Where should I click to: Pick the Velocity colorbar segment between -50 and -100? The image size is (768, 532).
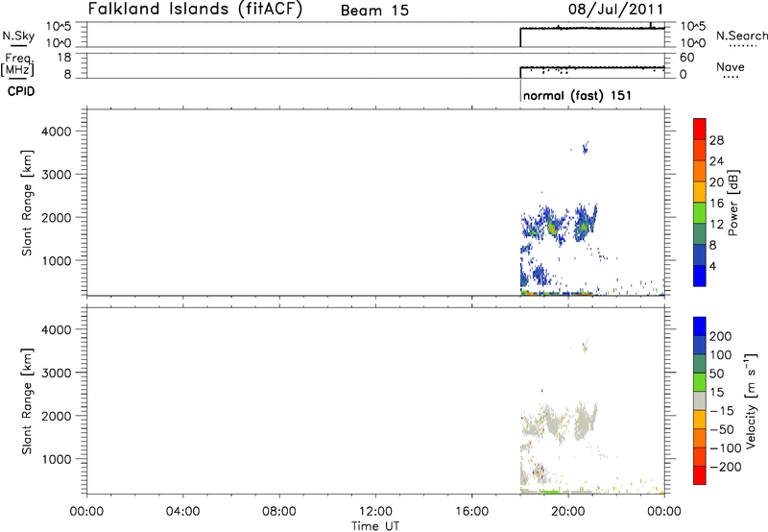pyautogui.click(x=700, y=438)
